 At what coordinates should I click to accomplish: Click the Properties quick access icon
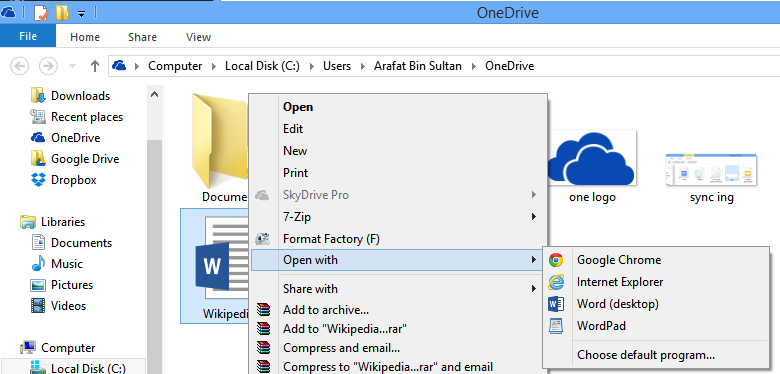pyautogui.click(x=41, y=13)
